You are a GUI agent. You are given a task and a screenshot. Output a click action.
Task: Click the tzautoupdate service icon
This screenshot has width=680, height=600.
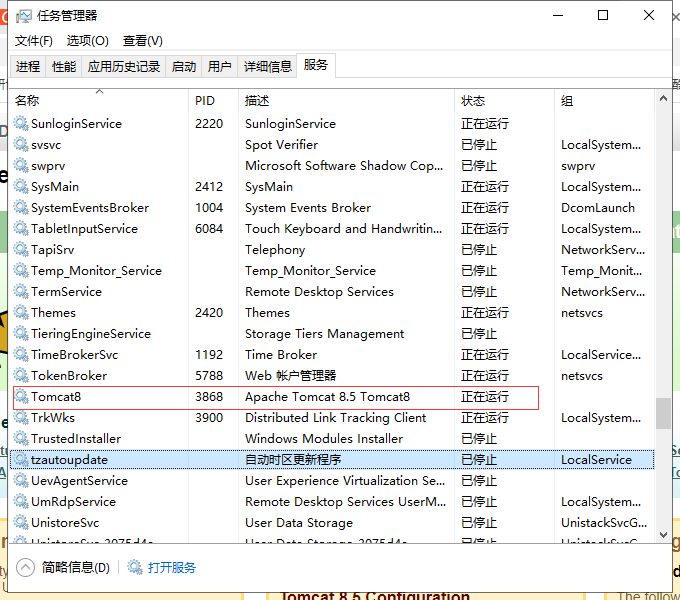21,460
